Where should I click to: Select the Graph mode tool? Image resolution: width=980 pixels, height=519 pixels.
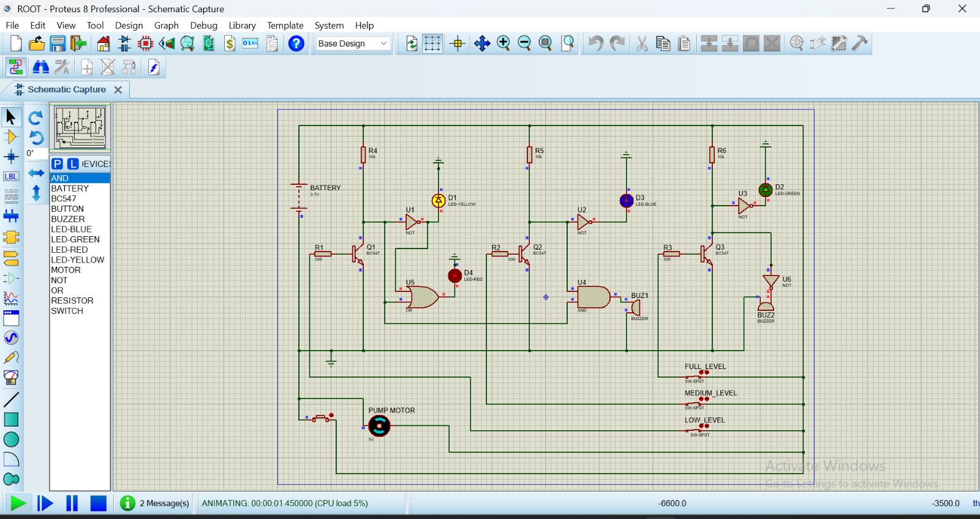click(x=11, y=298)
